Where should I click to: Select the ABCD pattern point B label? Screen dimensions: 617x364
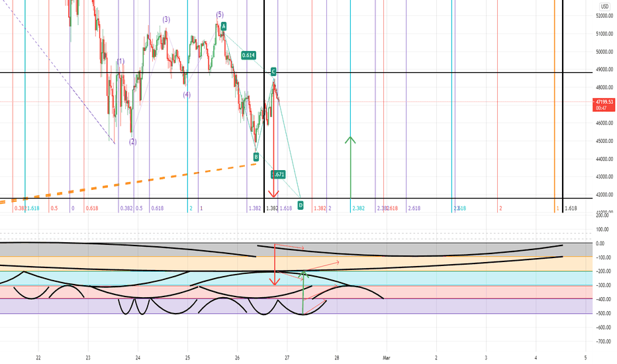pyautogui.click(x=256, y=157)
